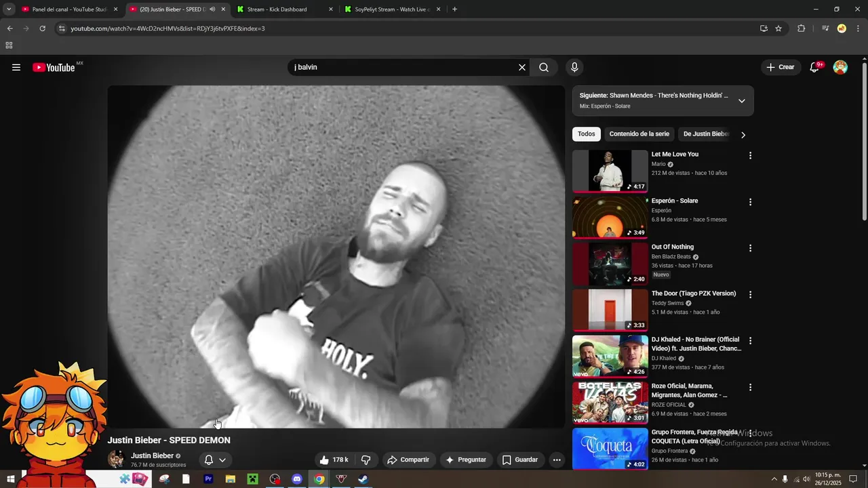Open YouTube account avatar menu
868x488 pixels.
point(840,67)
